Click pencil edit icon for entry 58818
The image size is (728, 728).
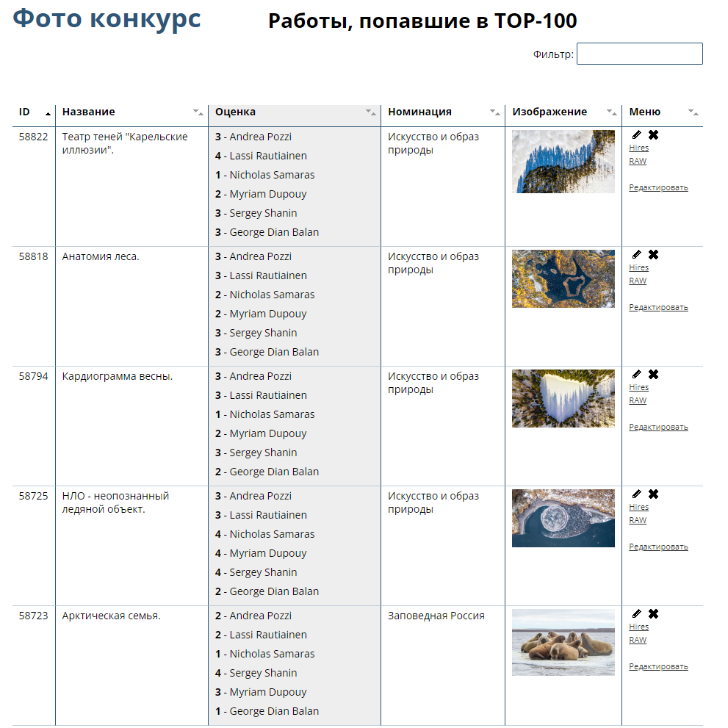coord(636,254)
